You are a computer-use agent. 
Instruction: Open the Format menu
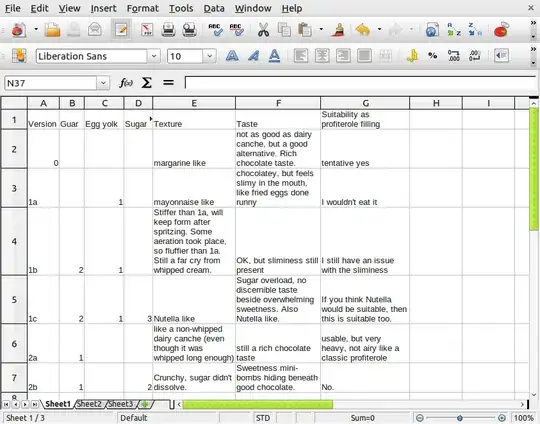point(143,8)
